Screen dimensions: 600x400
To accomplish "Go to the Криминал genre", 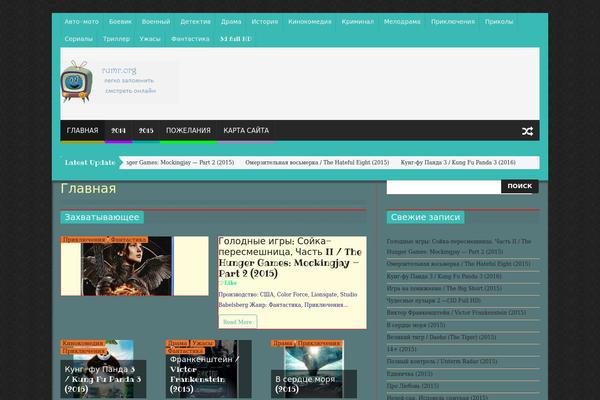I will [358, 22].
